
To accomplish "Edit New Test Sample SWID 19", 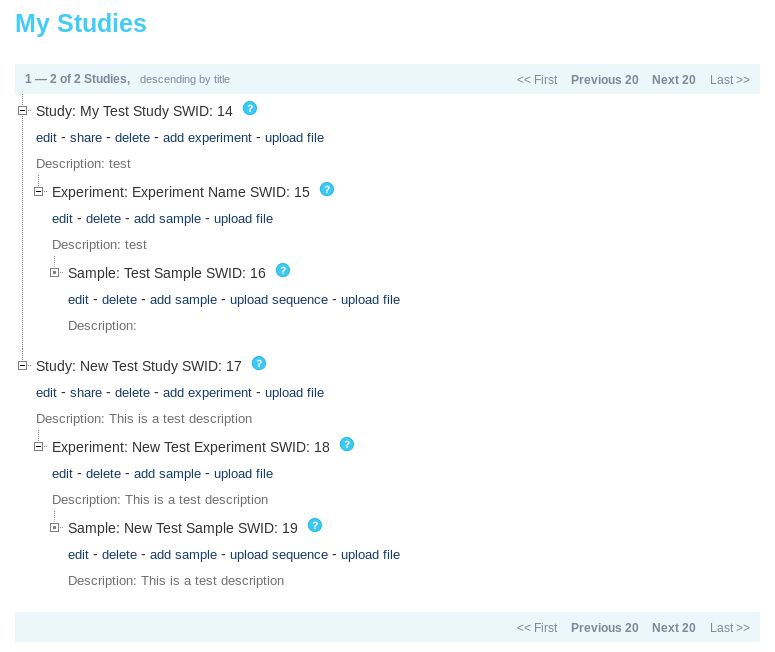I will (x=78, y=555).
